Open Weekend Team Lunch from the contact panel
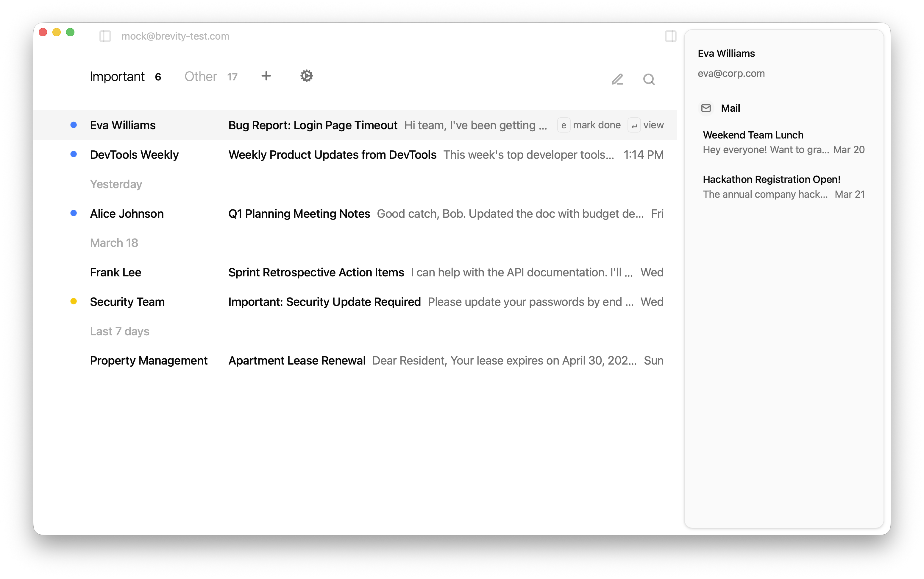 (753, 135)
